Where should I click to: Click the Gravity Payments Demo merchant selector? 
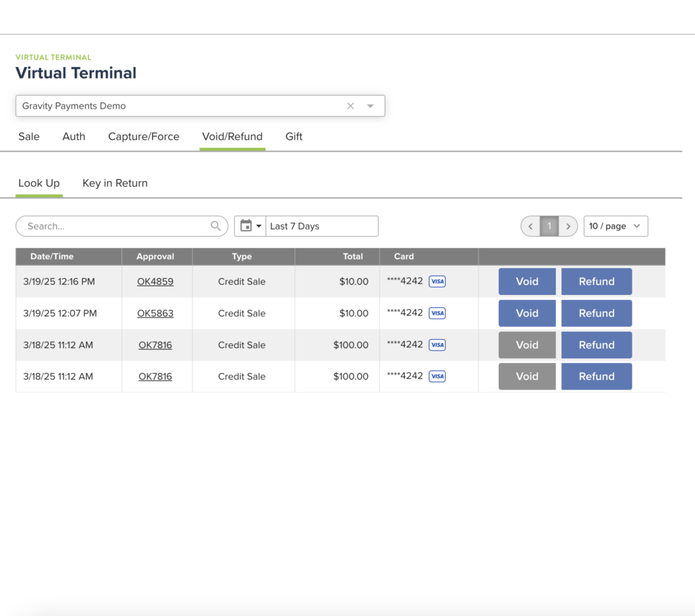[x=200, y=106]
